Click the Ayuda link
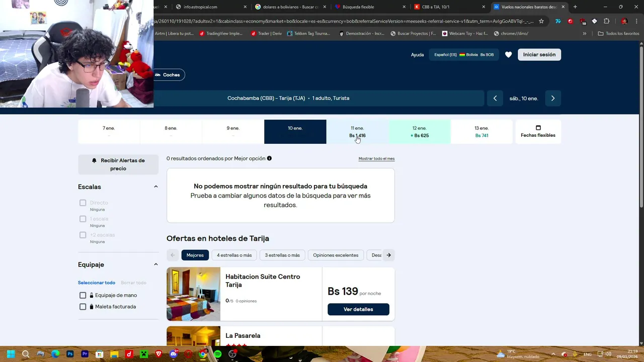 (x=418, y=54)
